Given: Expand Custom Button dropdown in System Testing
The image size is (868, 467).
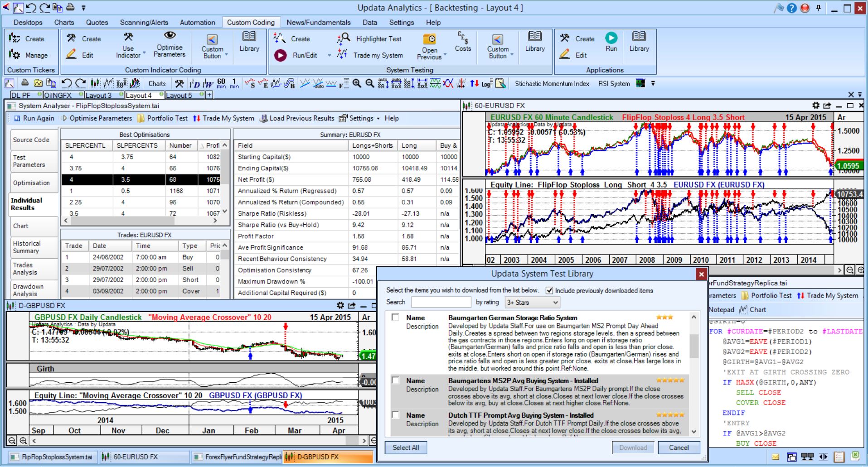Looking at the screenshot, I should [512, 55].
